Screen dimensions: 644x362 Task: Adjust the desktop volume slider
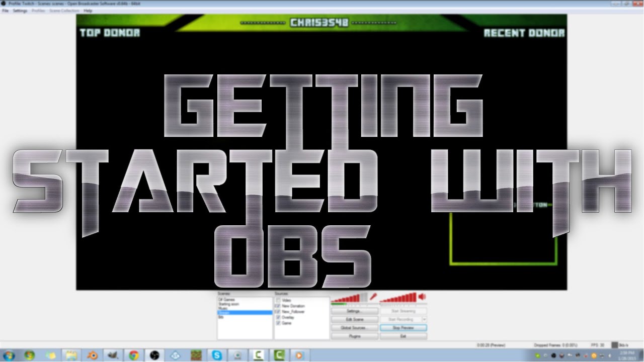coord(398,297)
